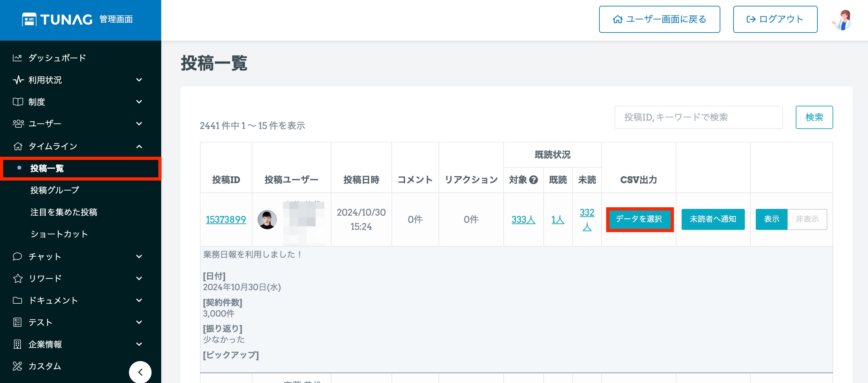
Task: Open the 333人 target readers link
Action: [x=523, y=220]
